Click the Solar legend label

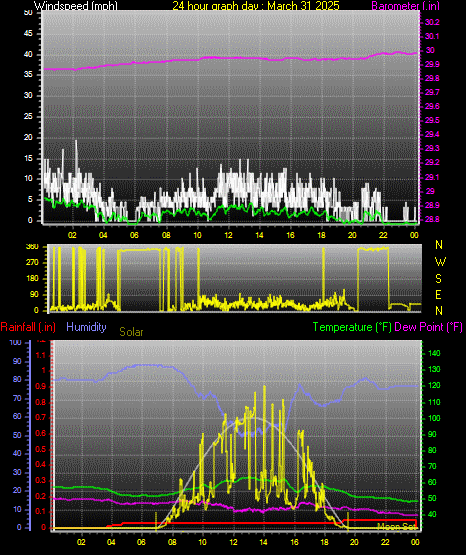(x=131, y=332)
